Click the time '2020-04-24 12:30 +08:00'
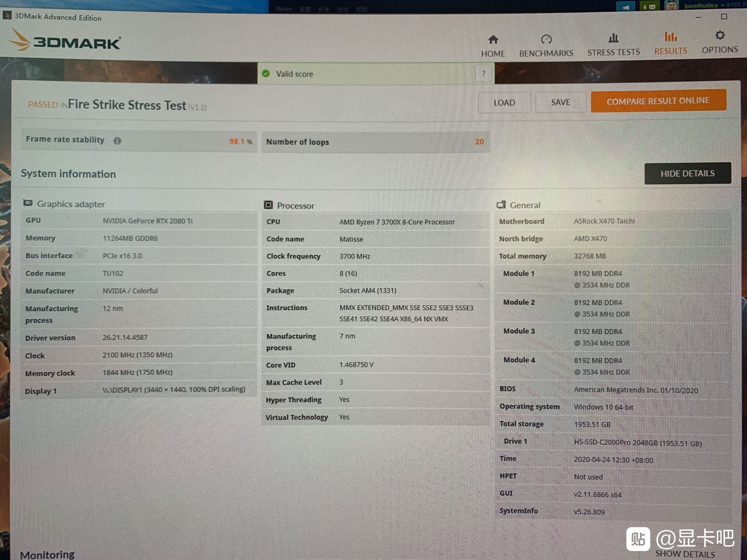 613,460
